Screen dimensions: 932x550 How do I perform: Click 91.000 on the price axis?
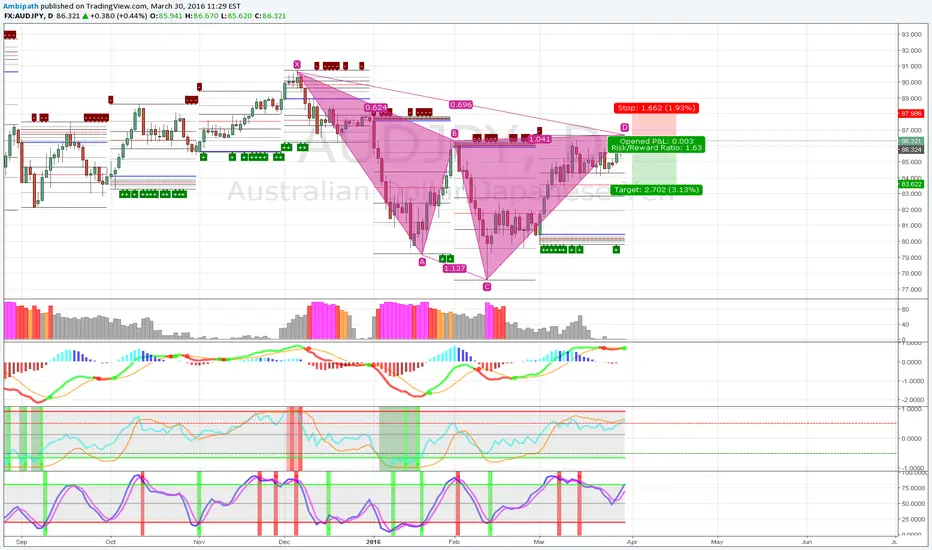[x=912, y=67]
